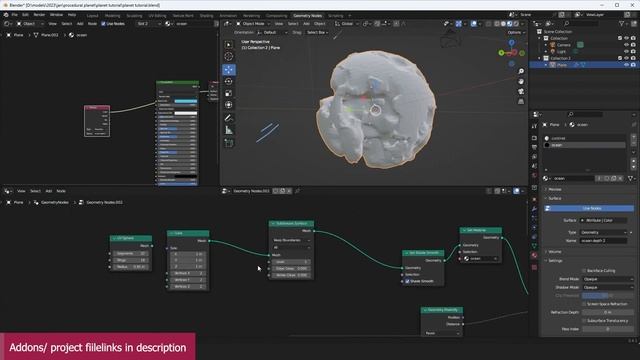Image resolution: width=640 pixels, height=360 pixels.
Task: Select the Transform tool in viewport toolbar
Action: click(x=229, y=105)
